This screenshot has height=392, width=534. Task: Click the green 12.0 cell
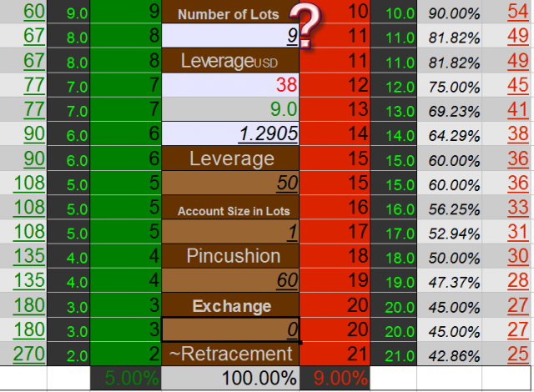pyautogui.click(x=393, y=85)
